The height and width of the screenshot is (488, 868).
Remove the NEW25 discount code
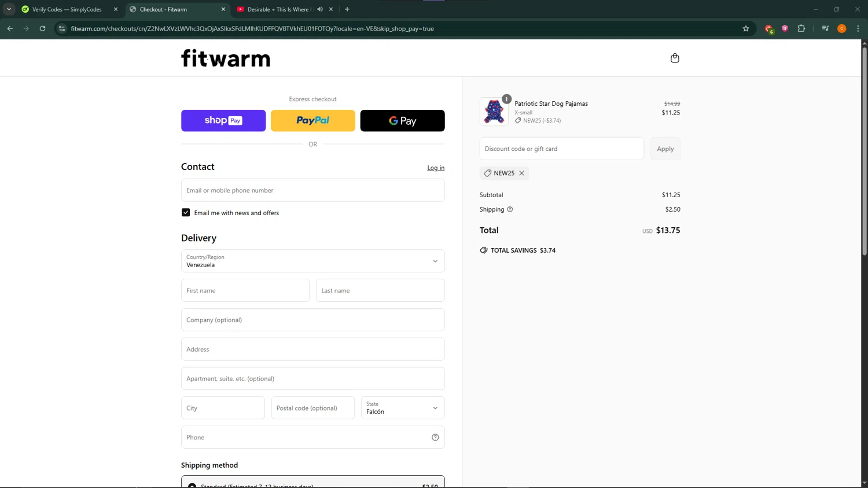(522, 173)
